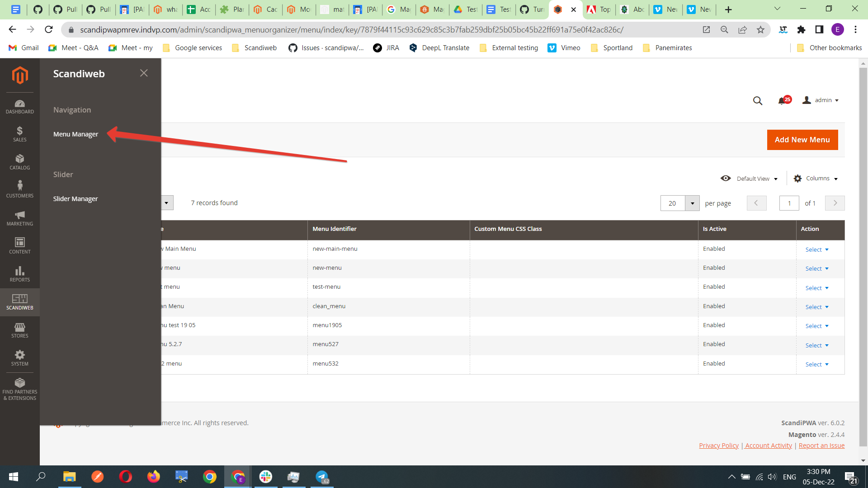Open the per-page count dropdown
The width and height of the screenshot is (868, 488).
pyautogui.click(x=692, y=203)
